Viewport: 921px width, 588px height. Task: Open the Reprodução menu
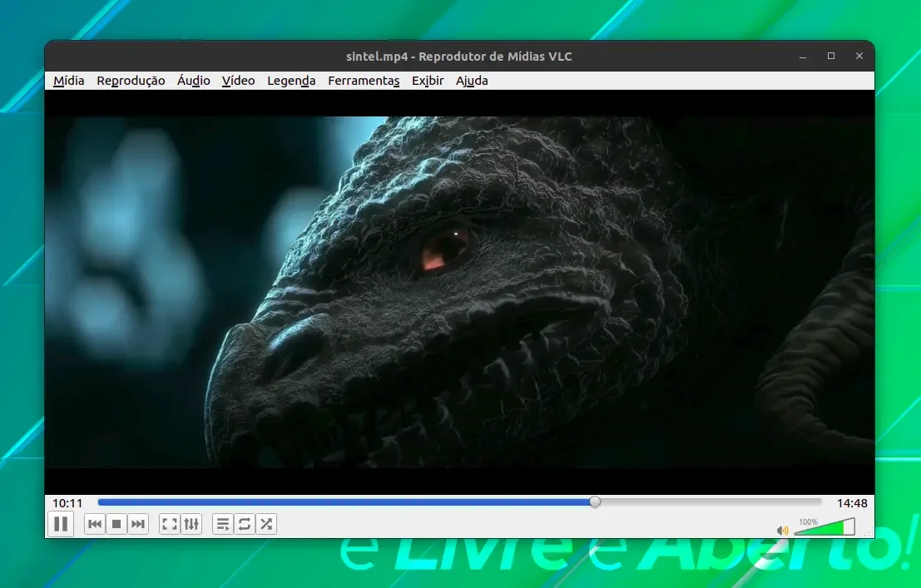pyautogui.click(x=131, y=81)
